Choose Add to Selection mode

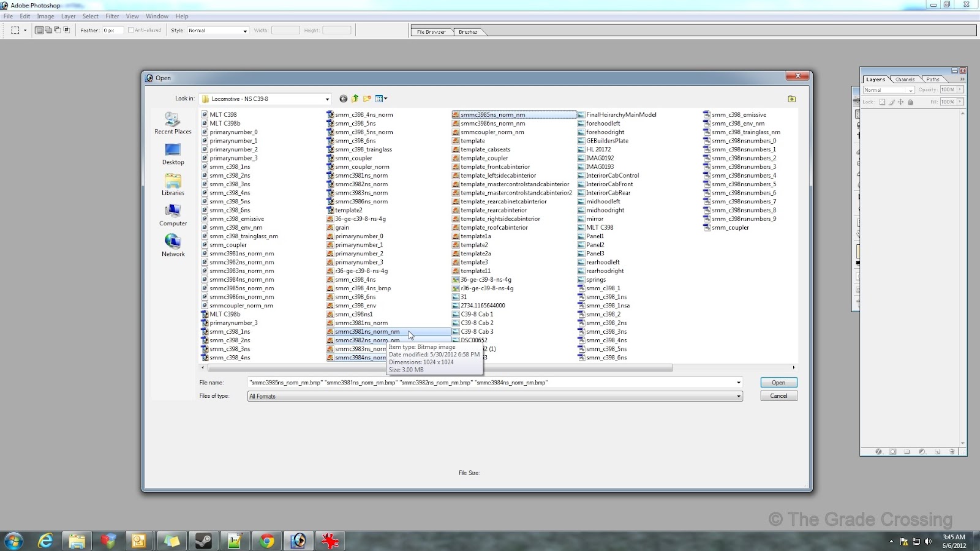[48, 30]
